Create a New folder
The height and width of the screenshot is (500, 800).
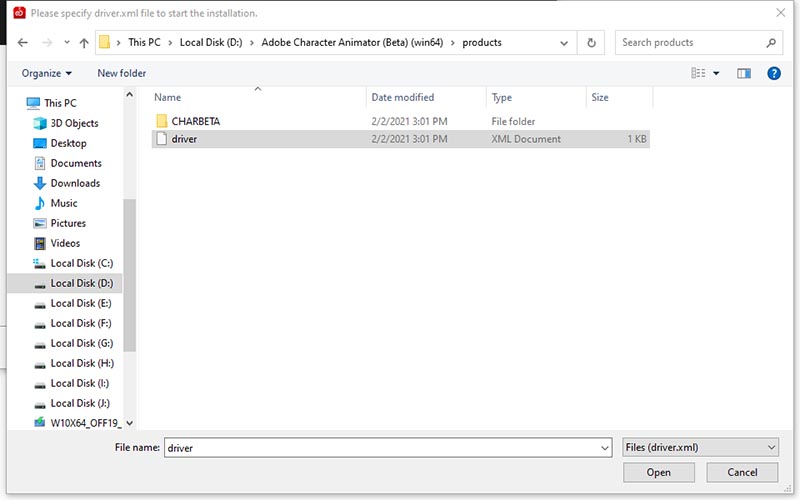pyautogui.click(x=121, y=73)
